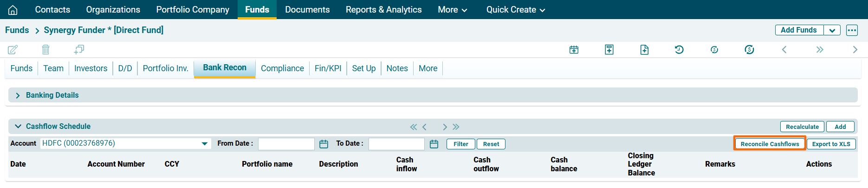Click the duplicate record icon
Screen dimensions: 868x188
[x=79, y=49]
